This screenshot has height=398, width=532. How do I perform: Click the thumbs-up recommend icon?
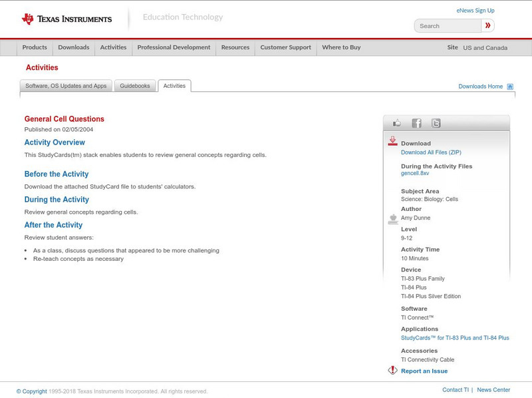pos(397,122)
